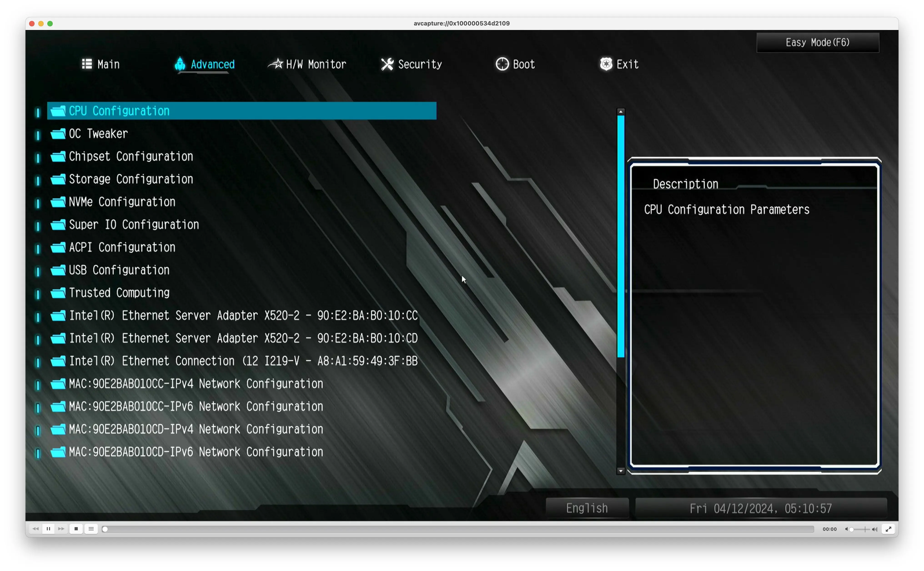Click the scrollbar down arrow
924x571 pixels.
621,471
